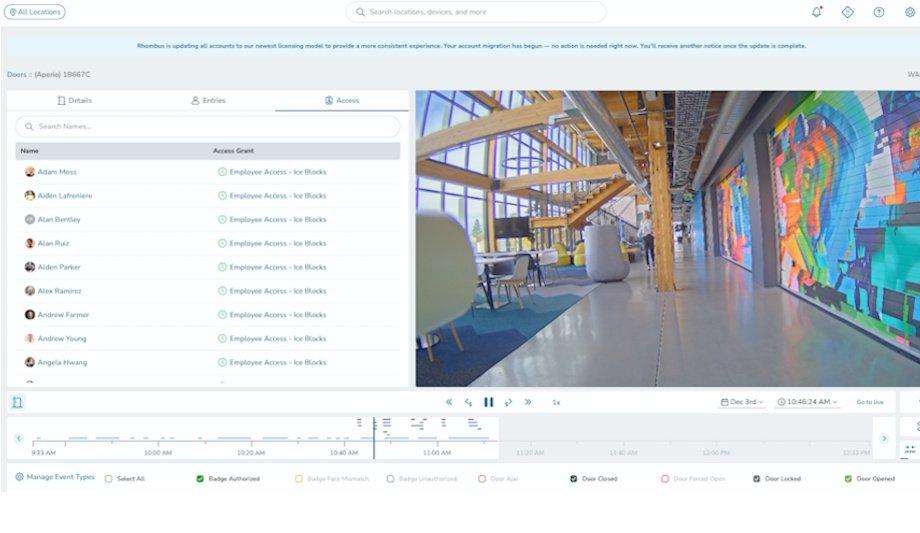Click the Manage Event Types gear icon
The image size is (920, 533).
(x=19, y=477)
